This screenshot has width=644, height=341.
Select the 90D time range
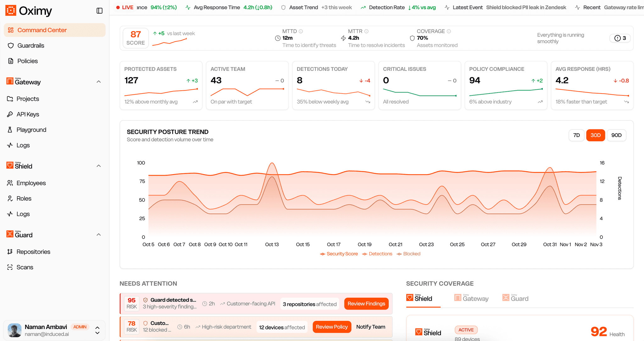(616, 135)
